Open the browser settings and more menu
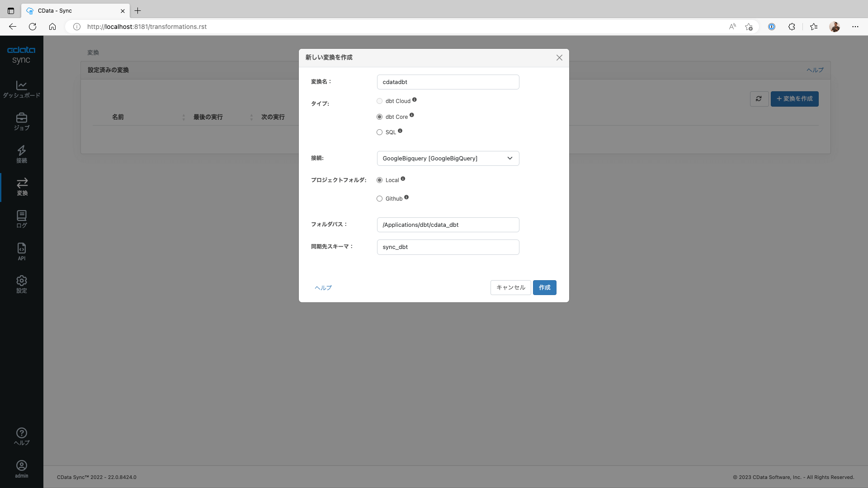Screen dimensions: 868x488 point(855,27)
